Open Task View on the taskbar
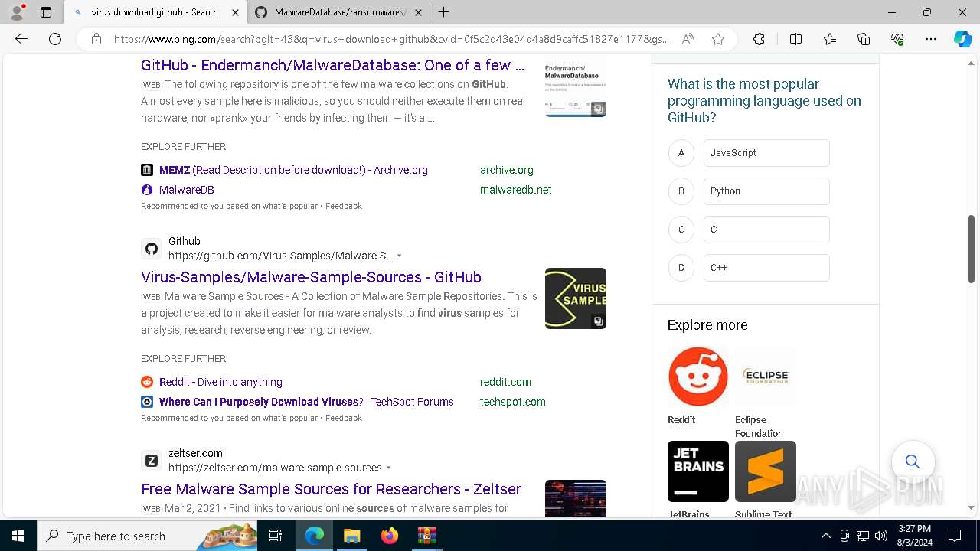 (x=276, y=536)
